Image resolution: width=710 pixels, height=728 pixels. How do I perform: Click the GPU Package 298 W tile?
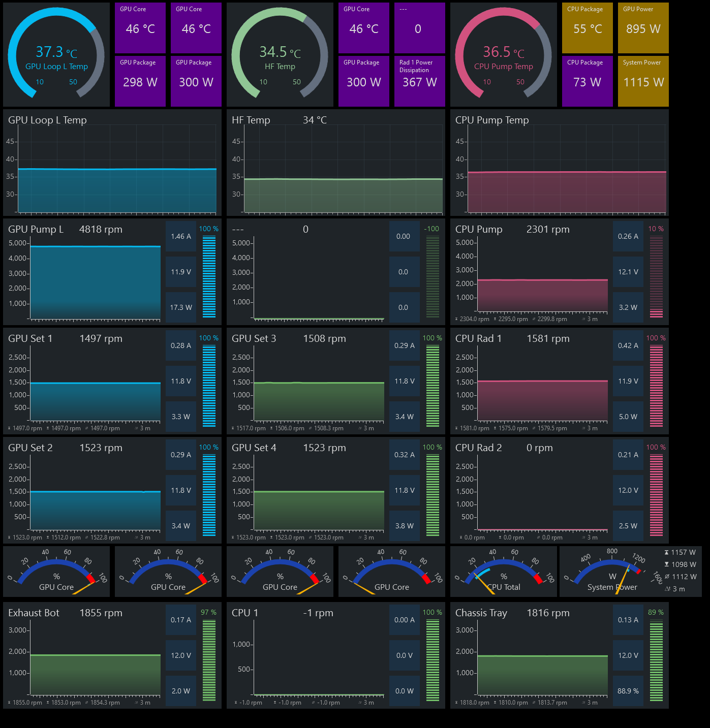tap(140, 81)
